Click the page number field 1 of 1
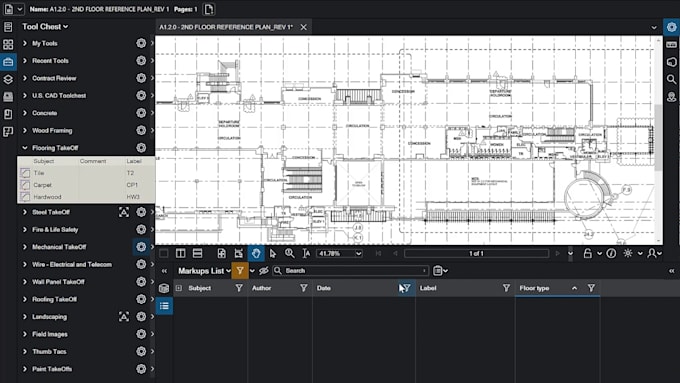 (476, 253)
